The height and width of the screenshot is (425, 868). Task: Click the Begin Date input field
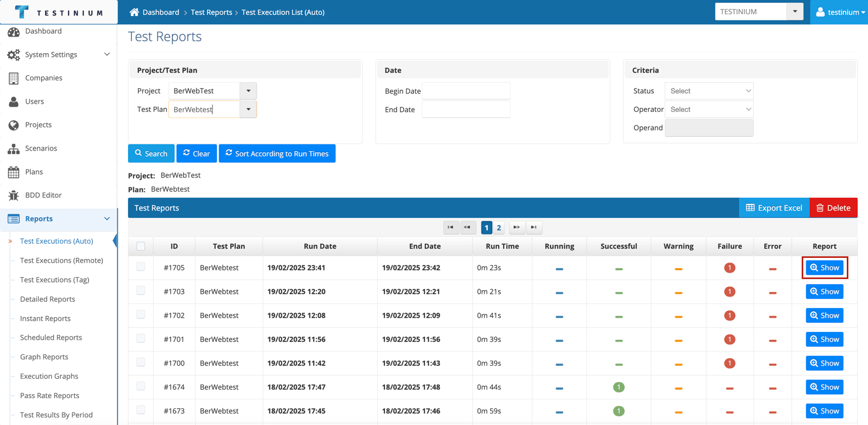click(466, 91)
